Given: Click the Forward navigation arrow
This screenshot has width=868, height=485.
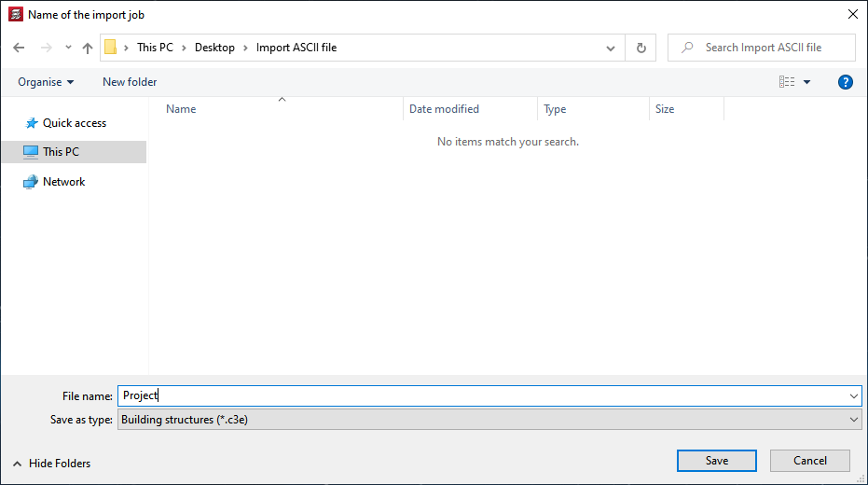Looking at the screenshot, I should pyautogui.click(x=46, y=48).
